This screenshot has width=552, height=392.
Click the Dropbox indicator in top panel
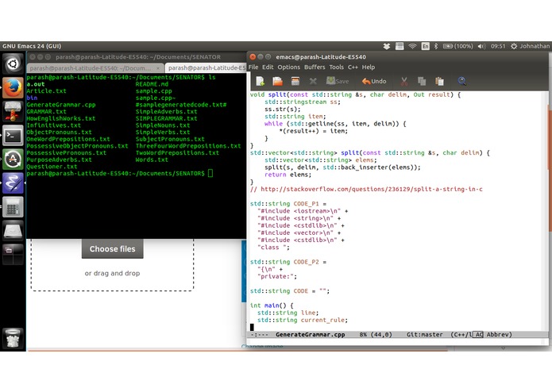coord(387,46)
